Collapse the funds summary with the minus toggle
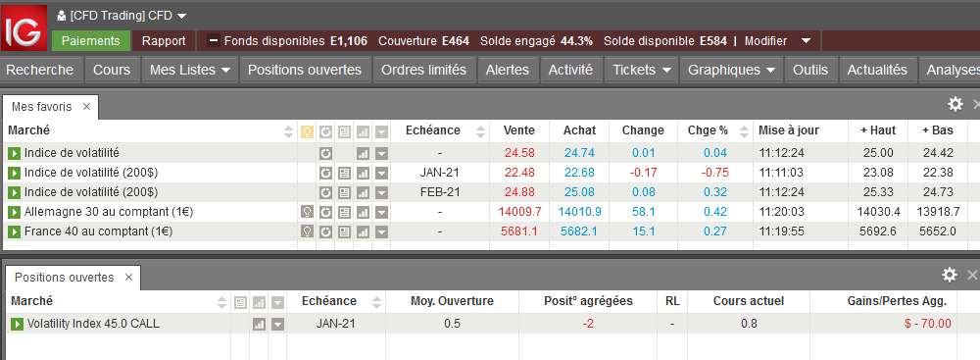 [x=214, y=41]
